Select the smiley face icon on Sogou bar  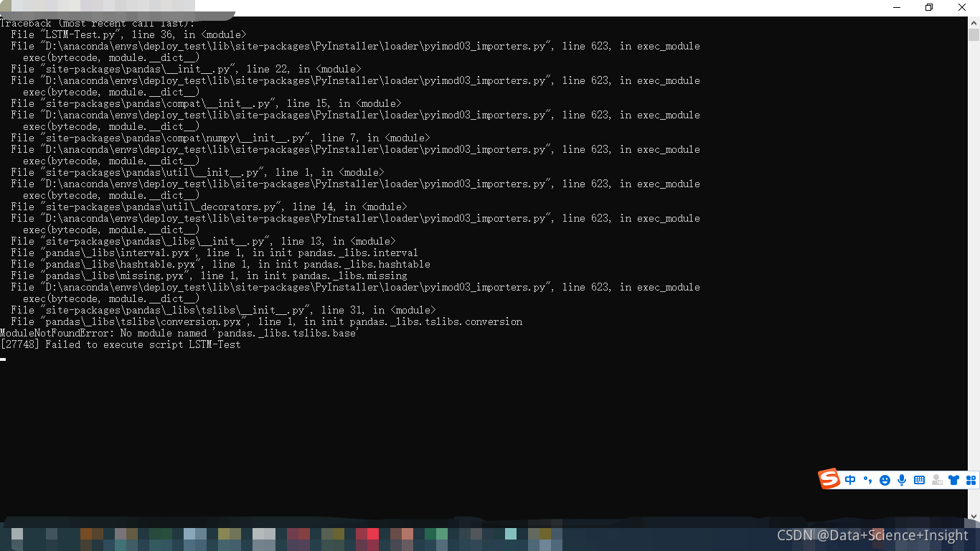click(885, 479)
